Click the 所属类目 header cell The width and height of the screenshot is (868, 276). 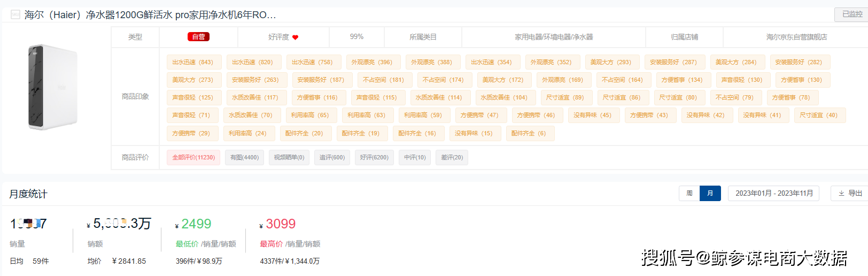(x=423, y=37)
